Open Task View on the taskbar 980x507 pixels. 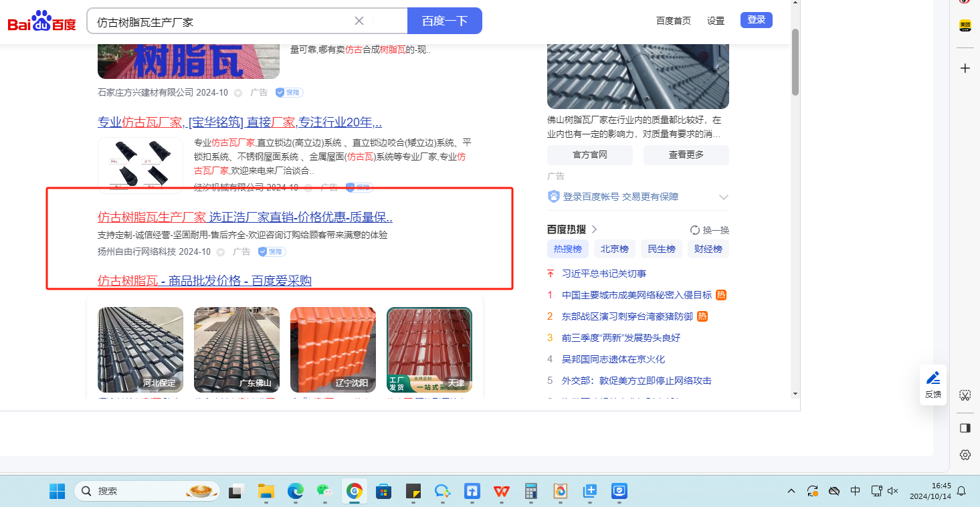235,491
